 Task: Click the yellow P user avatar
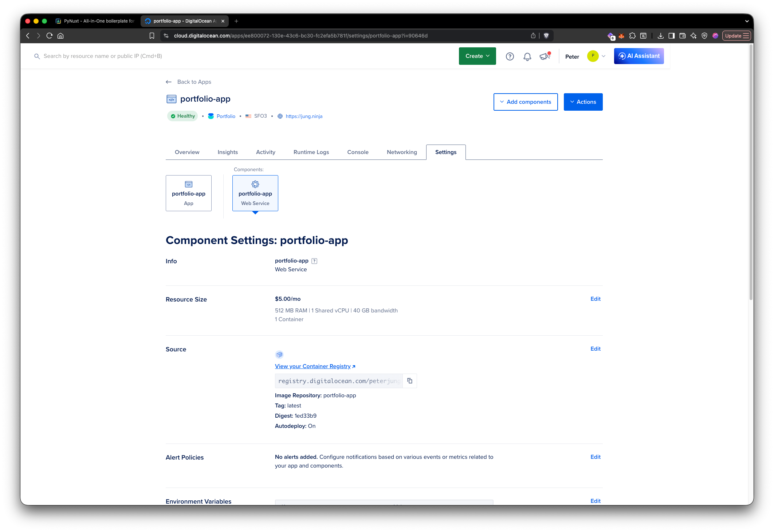coord(593,56)
